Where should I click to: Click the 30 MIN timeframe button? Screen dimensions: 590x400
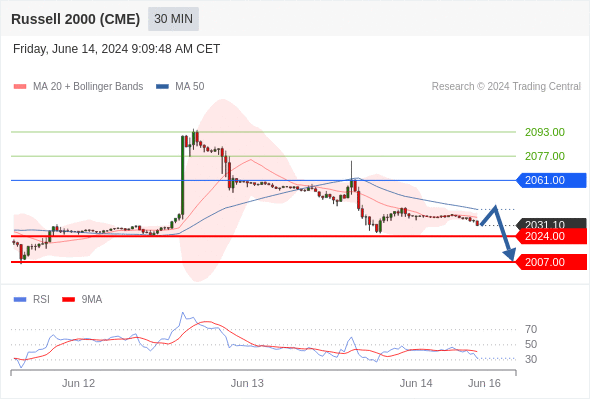(173, 19)
